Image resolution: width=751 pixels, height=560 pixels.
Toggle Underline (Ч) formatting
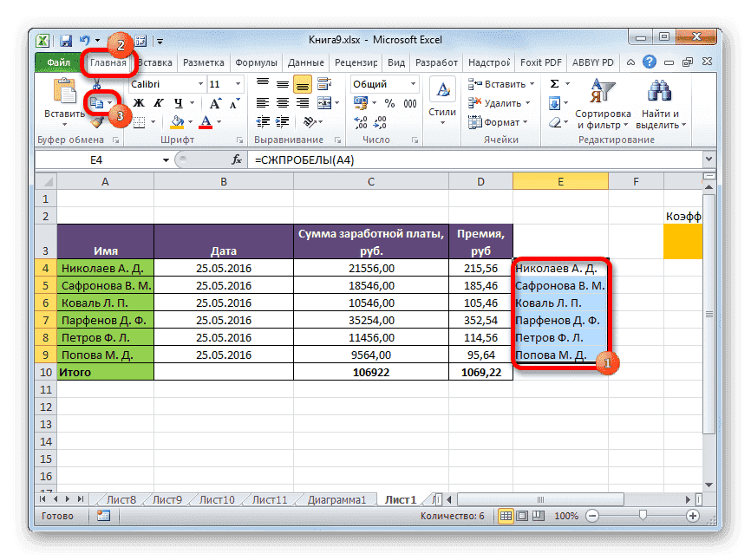(177, 102)
